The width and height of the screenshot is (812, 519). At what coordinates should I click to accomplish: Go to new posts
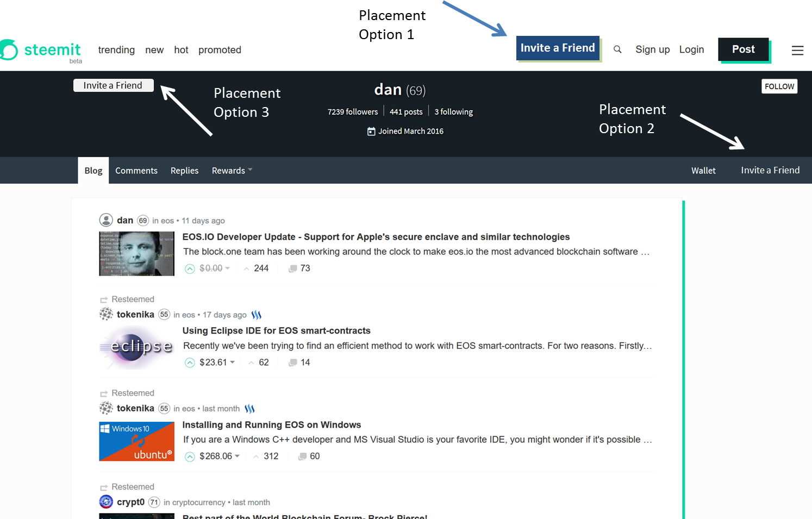tap(154, 50)
